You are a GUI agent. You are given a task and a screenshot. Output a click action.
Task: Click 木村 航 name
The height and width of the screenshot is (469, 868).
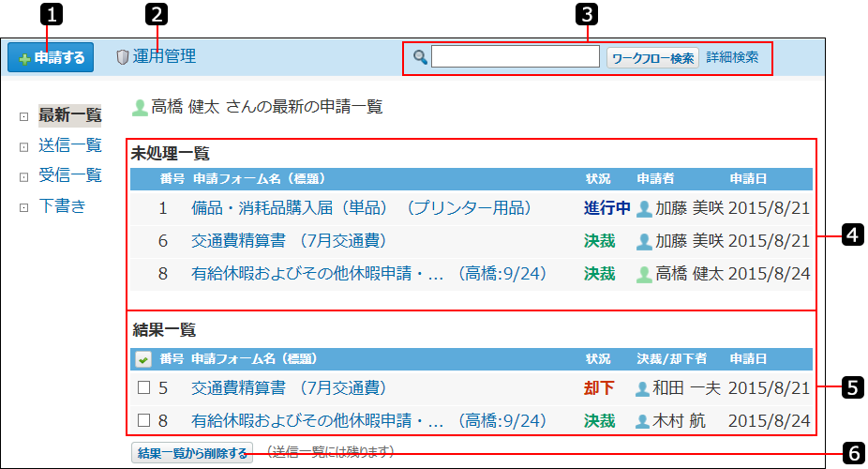(x=679, y=421)
